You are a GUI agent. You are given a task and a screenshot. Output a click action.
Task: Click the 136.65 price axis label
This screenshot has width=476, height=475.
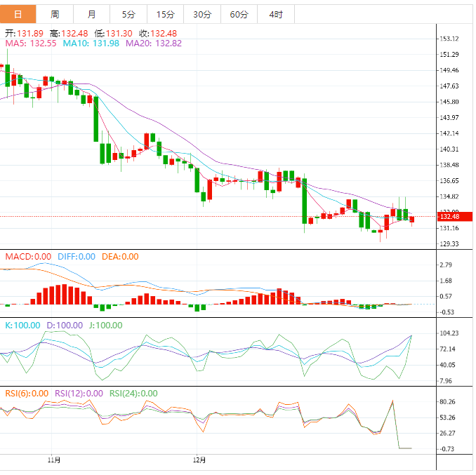pos(449,180)
